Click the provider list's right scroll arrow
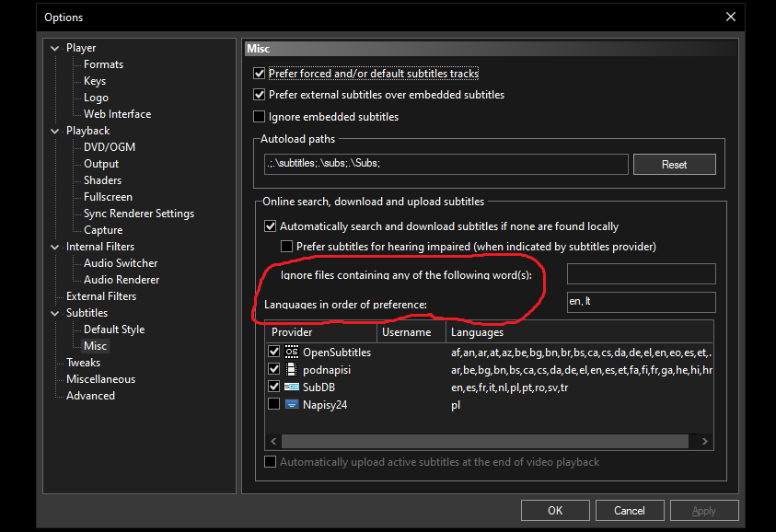Screen dimensions: 776x532 pos(704,441)
